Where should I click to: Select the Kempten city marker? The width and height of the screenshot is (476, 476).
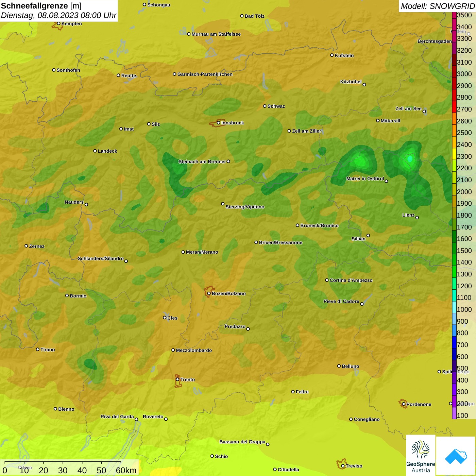[58, 23]
